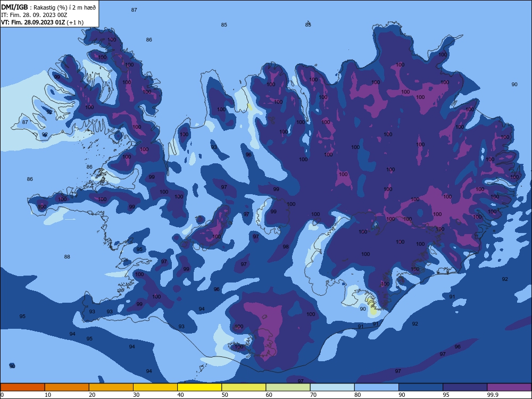Click the pale green 60–70 legend swatch
Image resolution: width=532 pixels, height=399 pixels.
288,387
